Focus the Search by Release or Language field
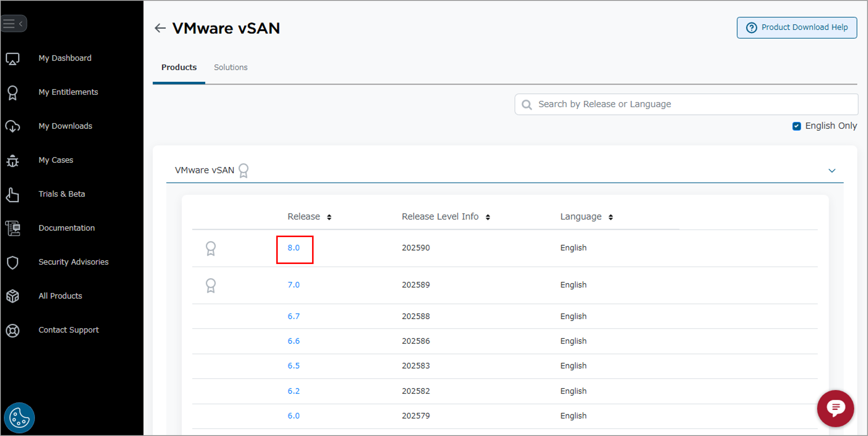Screen dimensions: 868x436 tap(686, 105)
